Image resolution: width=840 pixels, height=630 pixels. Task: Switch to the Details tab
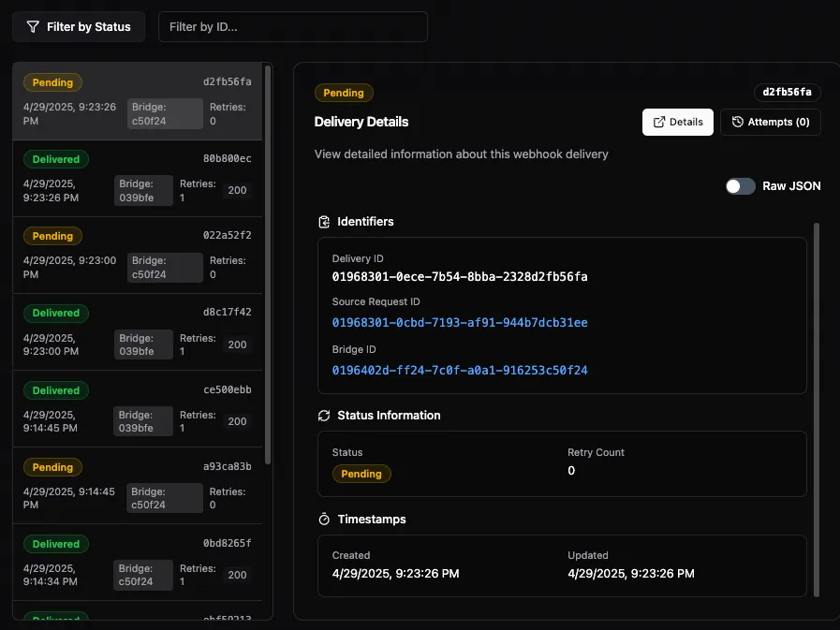pyautogui.click(x=677, y=122)
